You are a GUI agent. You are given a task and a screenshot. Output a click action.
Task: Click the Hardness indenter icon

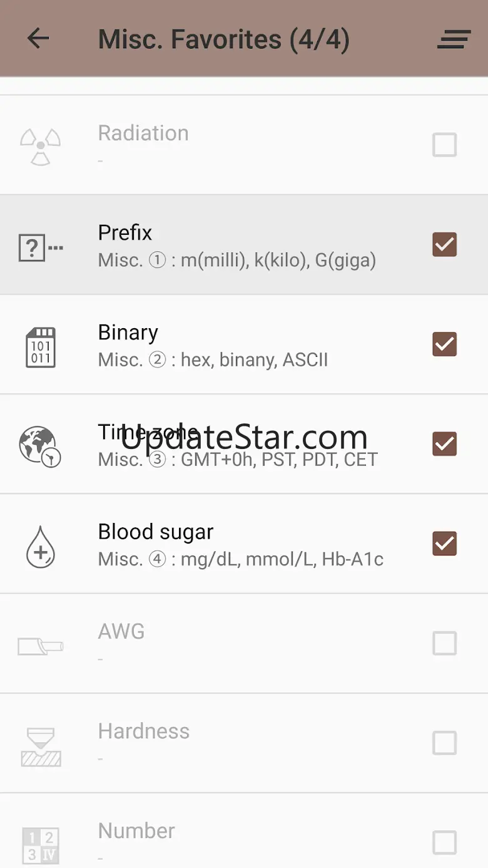[41, 745]
